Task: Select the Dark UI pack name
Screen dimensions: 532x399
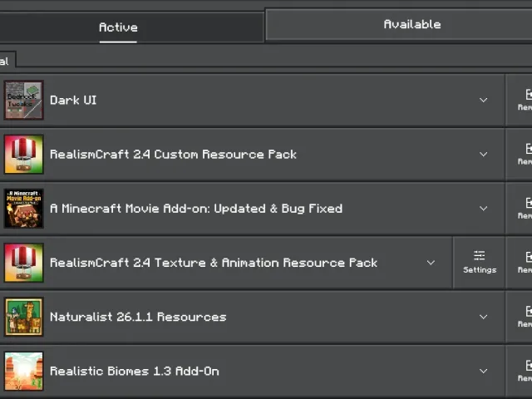Action: coord(73,100)
